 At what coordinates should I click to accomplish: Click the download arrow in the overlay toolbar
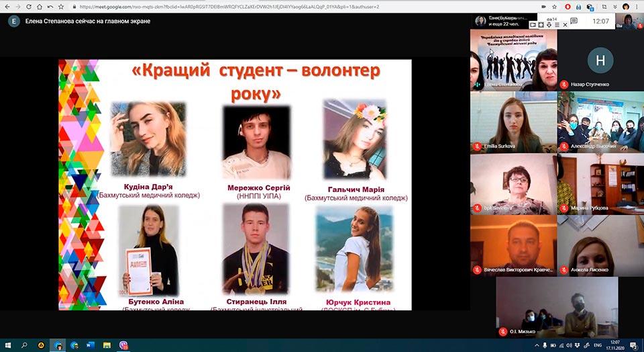[549, 25]
